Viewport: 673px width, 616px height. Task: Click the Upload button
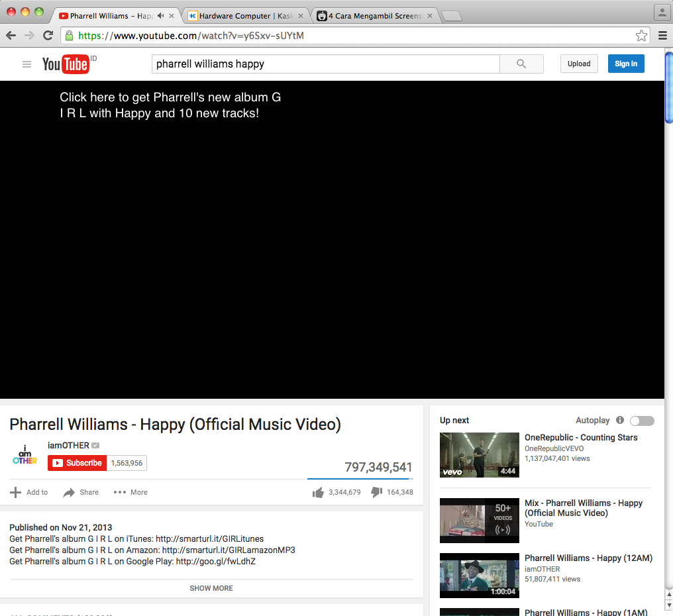click(x=579, y=64)
